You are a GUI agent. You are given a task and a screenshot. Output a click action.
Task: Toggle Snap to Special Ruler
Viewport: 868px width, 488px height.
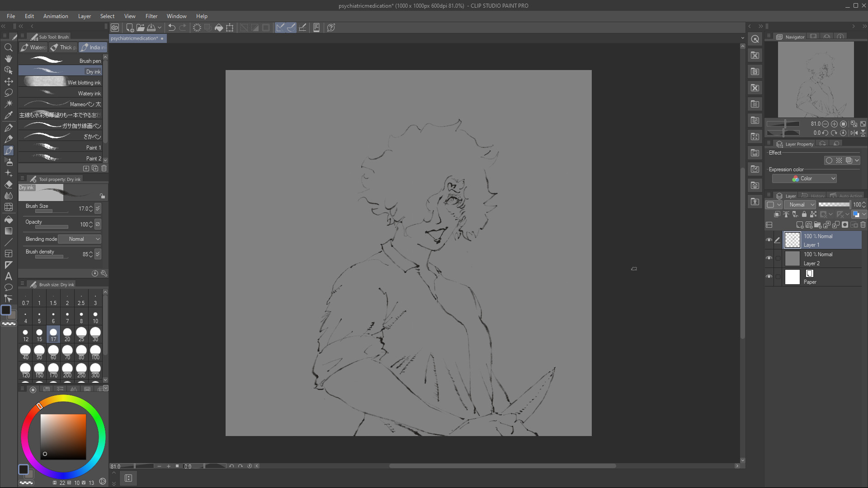(x=291, y=28)
